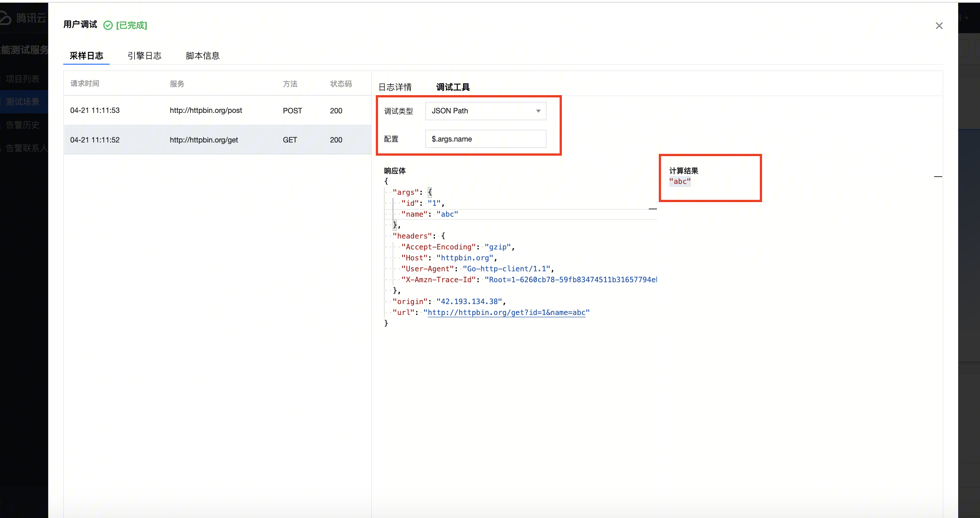Open 项目列表 in the sidebar
The image size is (980, 518).
tap(23, 79)
